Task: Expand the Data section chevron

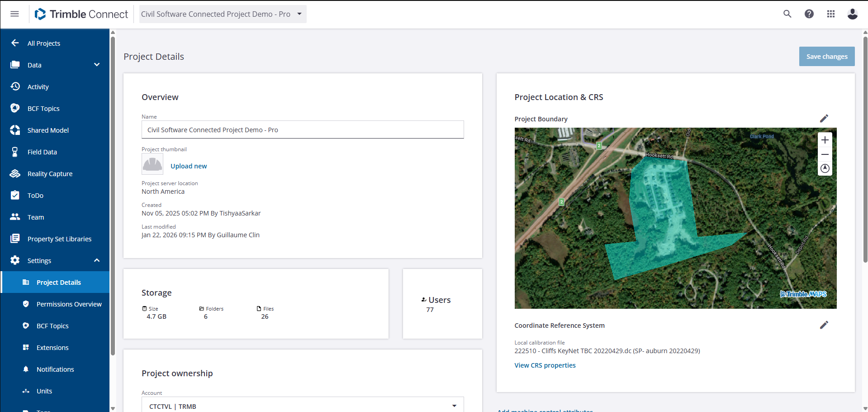Action: click(x=97, y=65)
